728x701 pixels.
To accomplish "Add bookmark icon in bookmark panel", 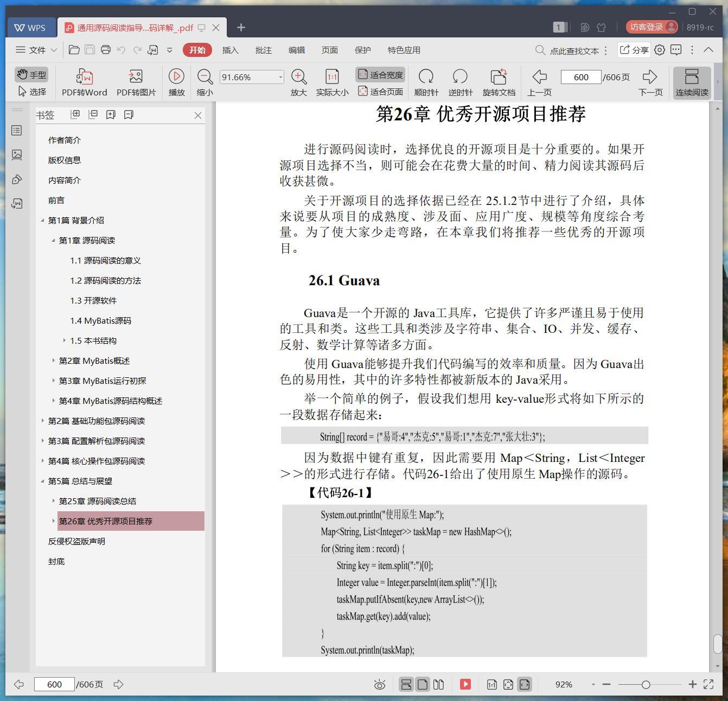I will point(111,114).
